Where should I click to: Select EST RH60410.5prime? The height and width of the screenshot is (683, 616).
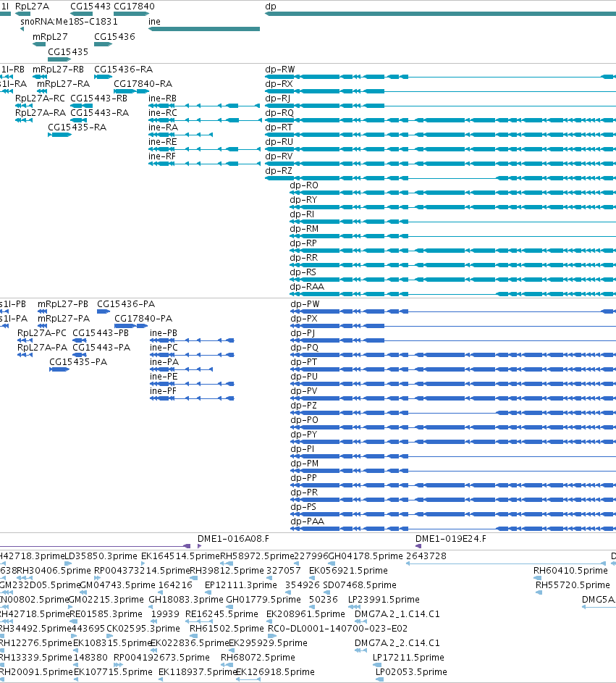[x=570, y=571]
